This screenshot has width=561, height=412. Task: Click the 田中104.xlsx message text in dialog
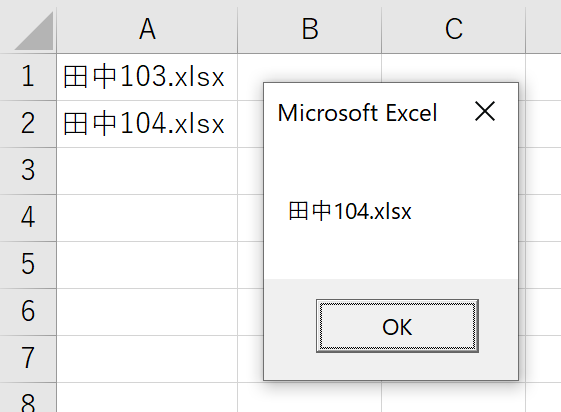point(350,211)
